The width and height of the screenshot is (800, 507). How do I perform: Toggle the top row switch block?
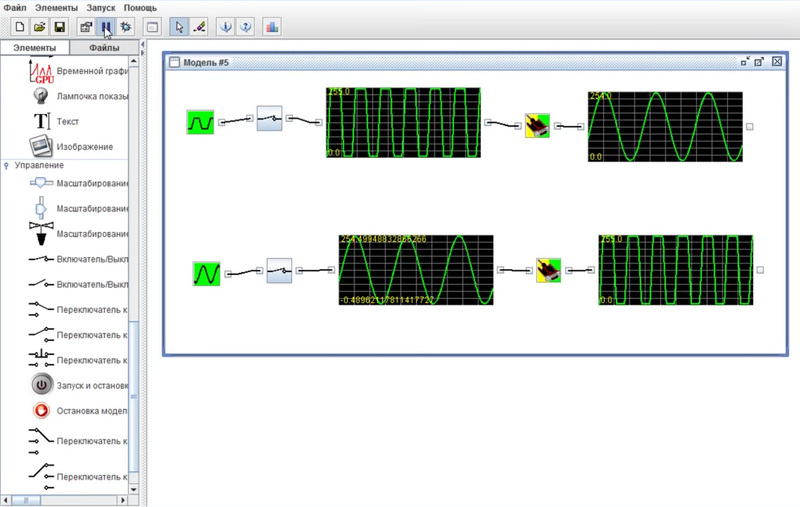269,118
